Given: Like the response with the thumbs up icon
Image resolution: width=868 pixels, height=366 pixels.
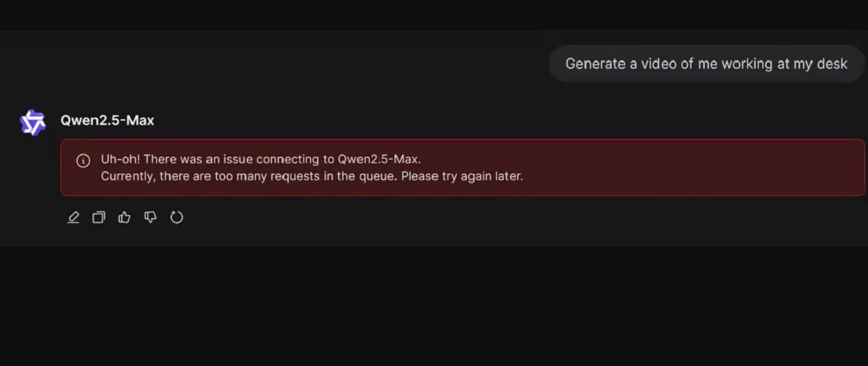Looking at the screenshot, I should click(x=125, y=217).
